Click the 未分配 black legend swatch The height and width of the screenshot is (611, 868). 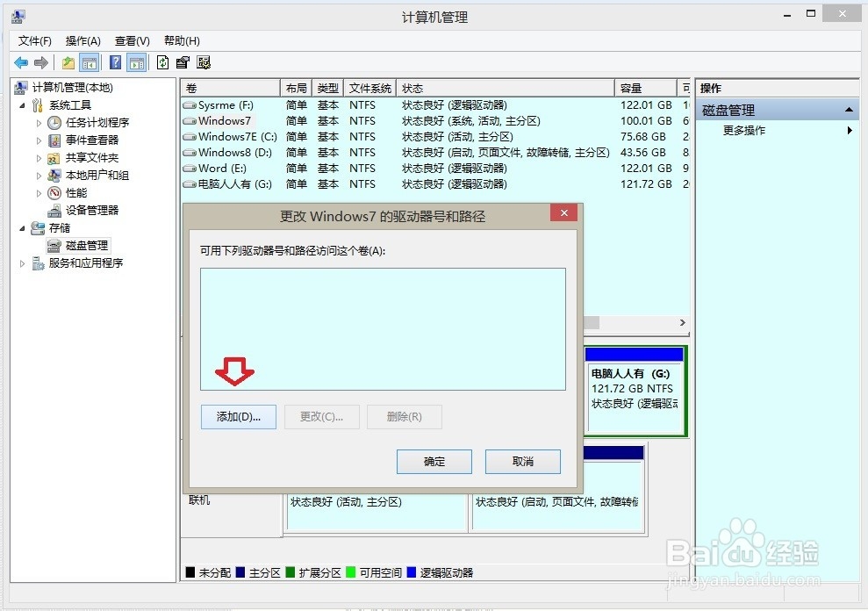(190, 572)
